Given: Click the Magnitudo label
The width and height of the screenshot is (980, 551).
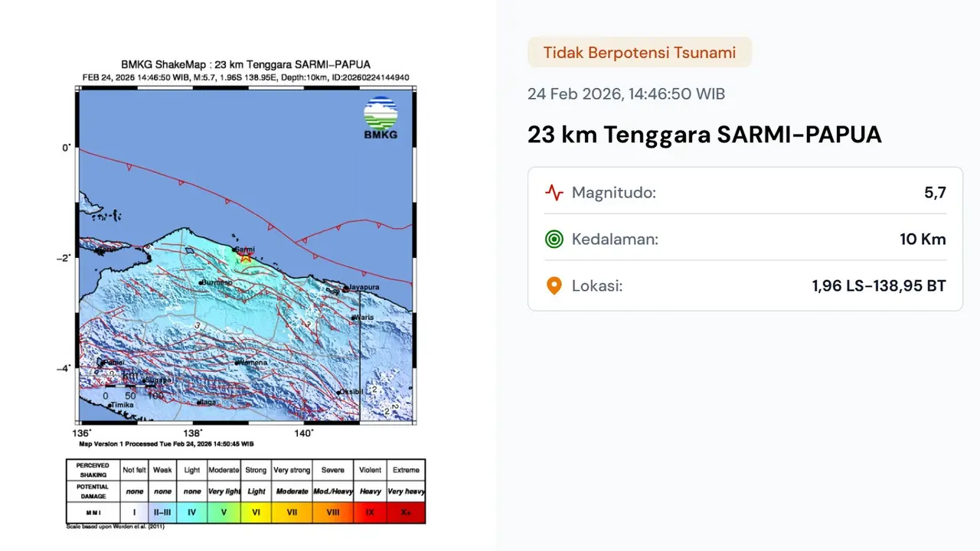Looking at the screenshot, I should (x=614, y=193).
